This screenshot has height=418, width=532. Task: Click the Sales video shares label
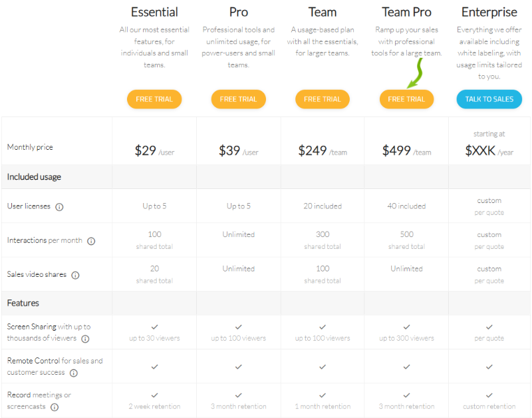pos(37,274)
